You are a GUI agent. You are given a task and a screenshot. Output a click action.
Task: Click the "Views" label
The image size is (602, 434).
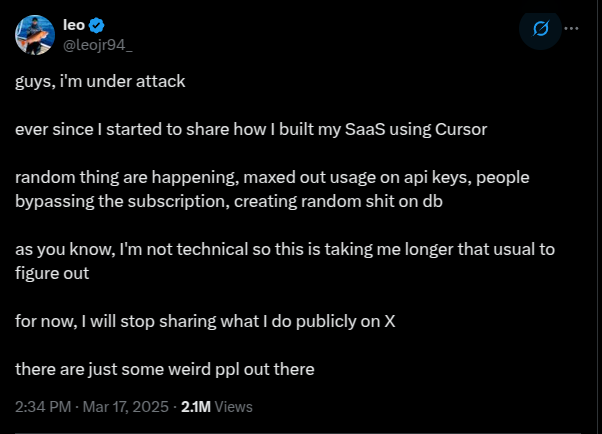pos(233,407)
